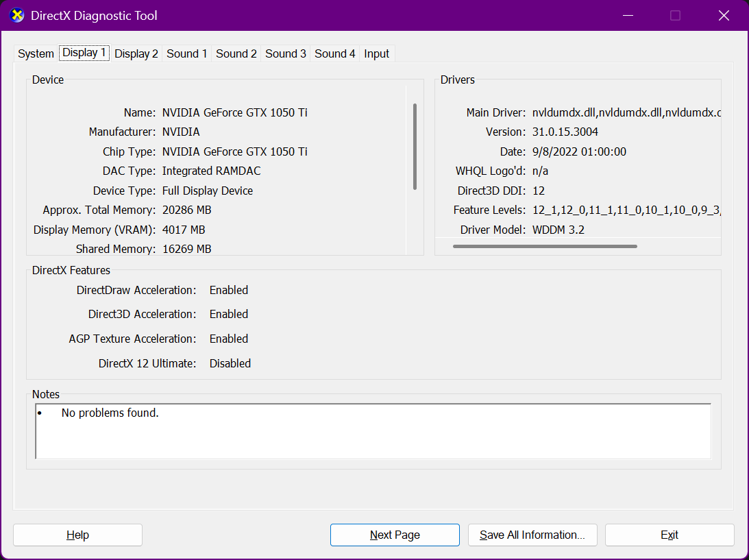Click the Chip Type value

[234, 151]
